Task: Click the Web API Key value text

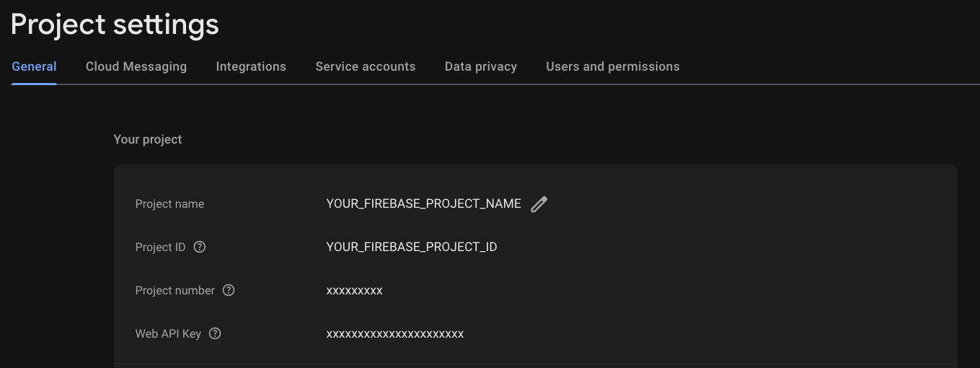Action: click(x=395, y=334)
